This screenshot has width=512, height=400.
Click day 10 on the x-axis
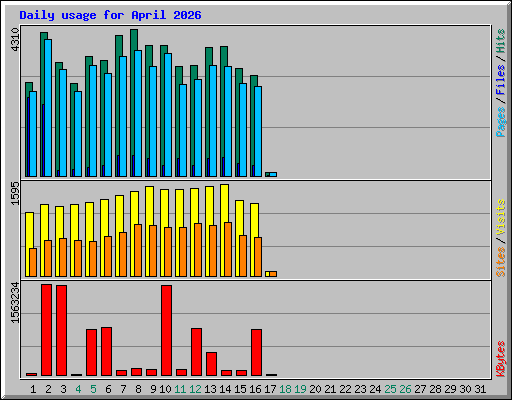point(165,389)
